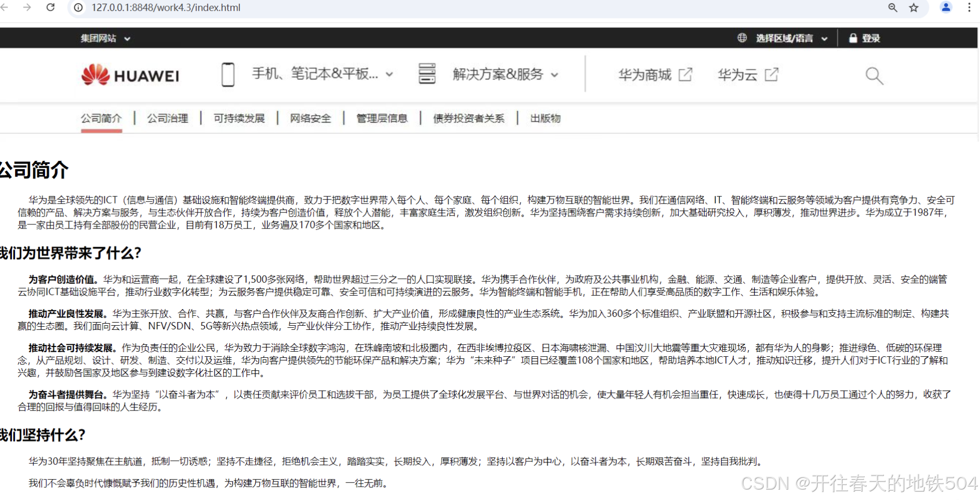
Task: Expand 手机、笔记本&平板 menu
Action: coord(322,74)
